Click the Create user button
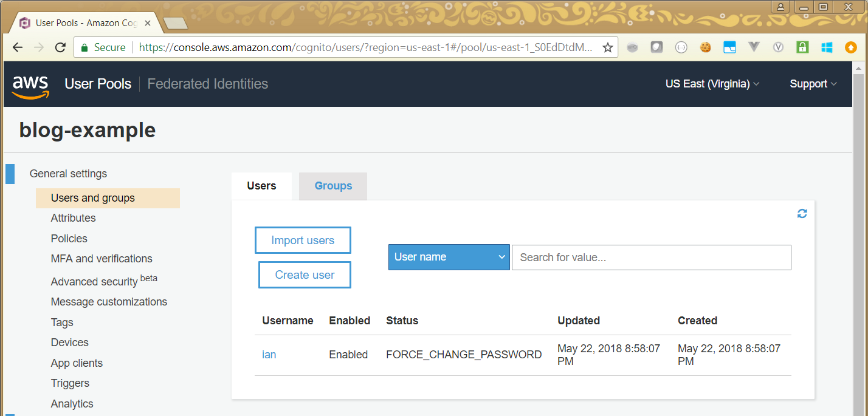 pyautogui.click(x=305, y=275)
